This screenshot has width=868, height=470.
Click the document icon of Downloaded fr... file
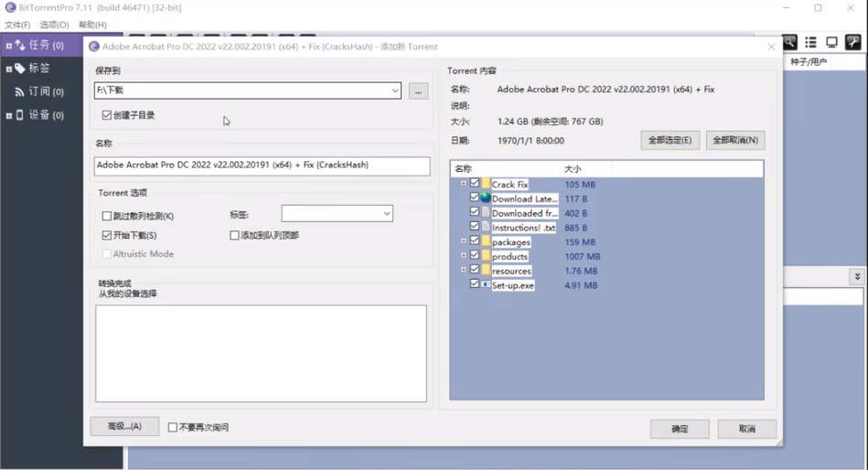486,212
